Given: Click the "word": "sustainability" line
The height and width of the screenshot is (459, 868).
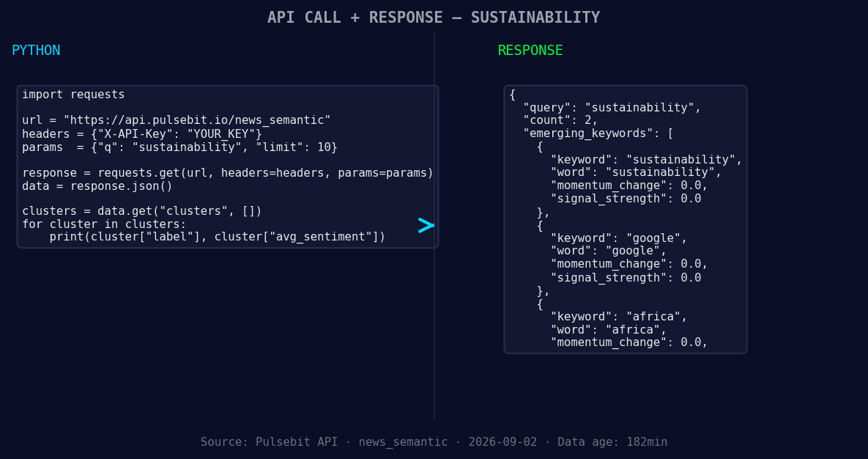Looking at the screenshot, I should tap(637, 172).
